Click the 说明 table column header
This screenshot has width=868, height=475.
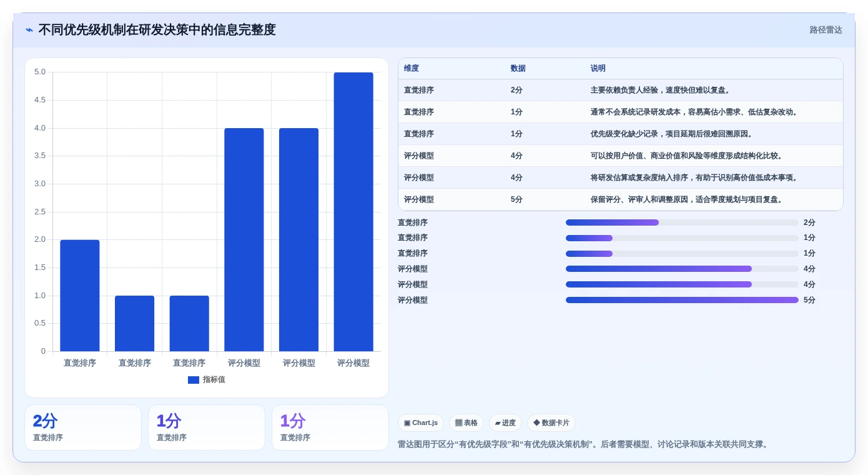598,69
